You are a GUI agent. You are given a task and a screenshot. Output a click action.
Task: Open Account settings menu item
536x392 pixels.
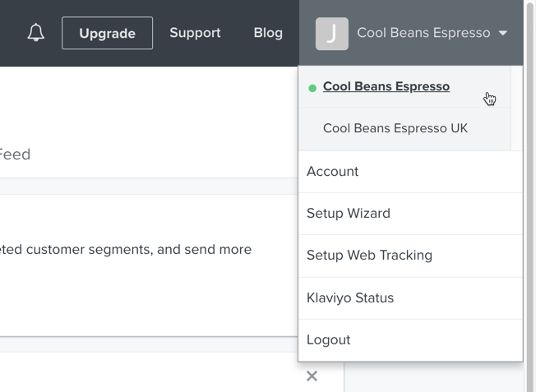tap(410, 172)
